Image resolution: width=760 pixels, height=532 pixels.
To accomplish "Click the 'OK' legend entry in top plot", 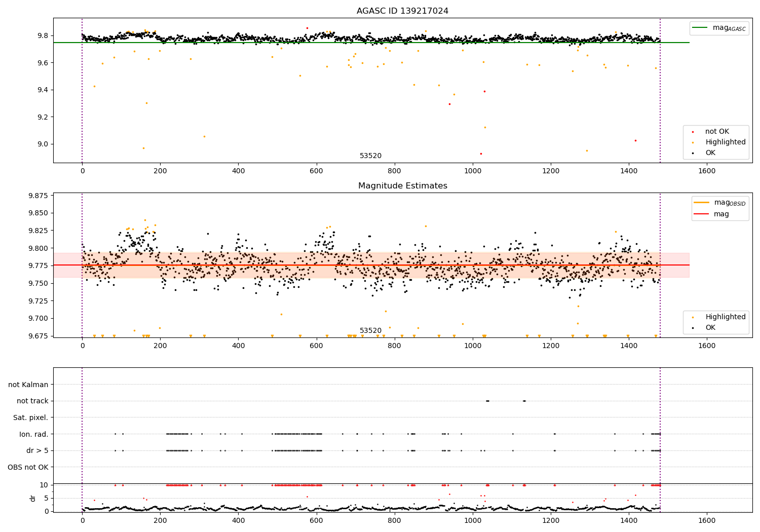I will pyautogui.click(x=710, y=153).
